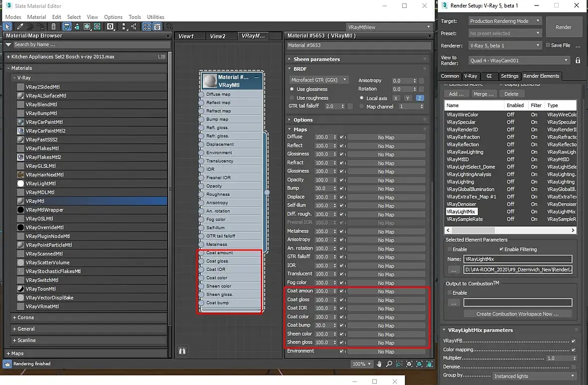Pick material from object with eyedropper
Image resolution: width=588 pixels, height=385 pixels.
point(20,26)
